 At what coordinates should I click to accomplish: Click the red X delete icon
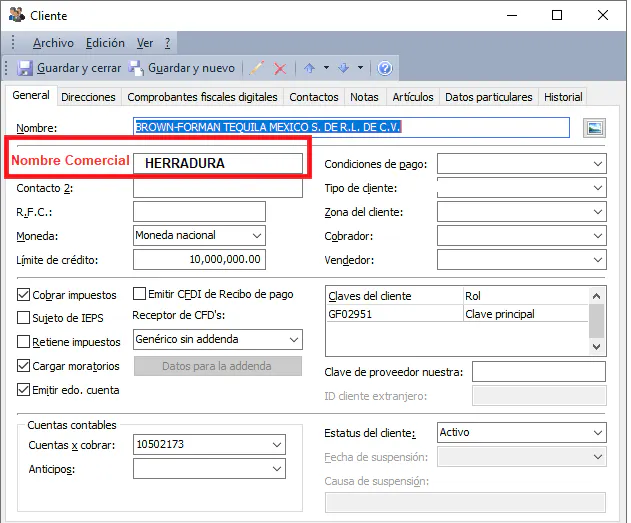coord(280,68)
